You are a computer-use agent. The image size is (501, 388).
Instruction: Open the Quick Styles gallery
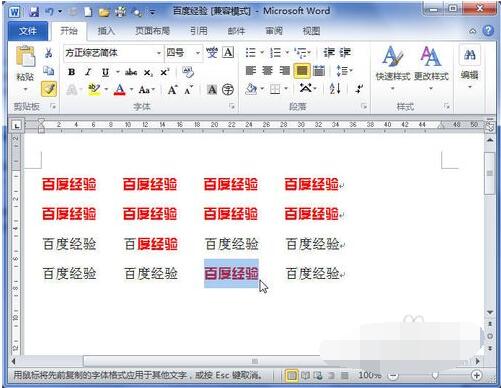point(393,68)
